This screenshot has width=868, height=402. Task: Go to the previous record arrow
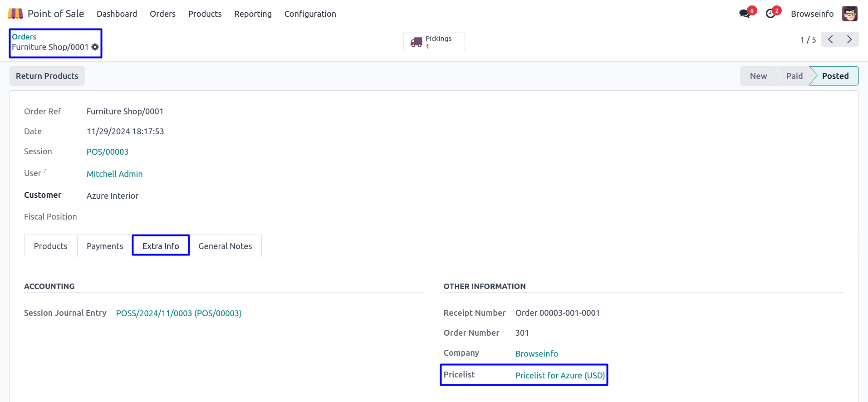tap(830, 39)
